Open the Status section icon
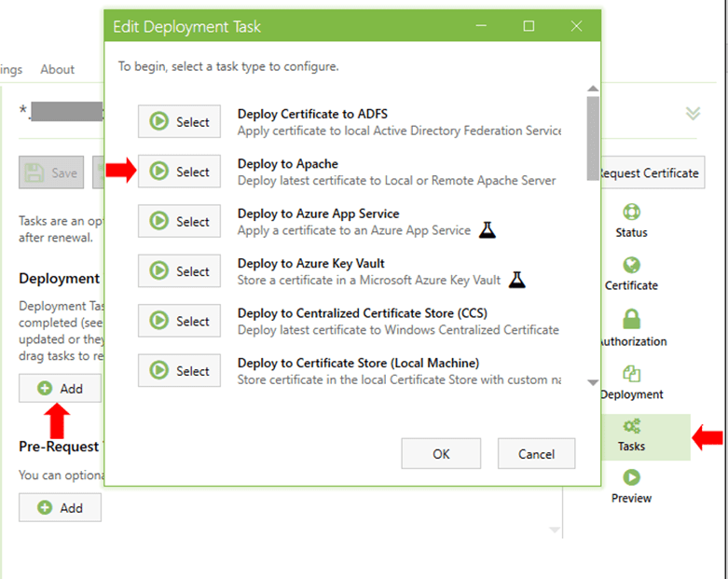The image size is (728, 579). pyautogui.click(x=631, y=213)
